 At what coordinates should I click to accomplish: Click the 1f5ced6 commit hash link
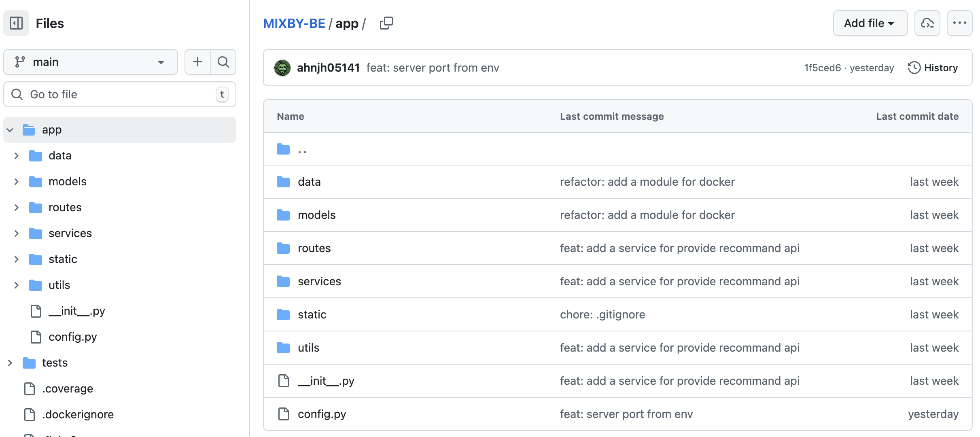(x=822, y=68)
